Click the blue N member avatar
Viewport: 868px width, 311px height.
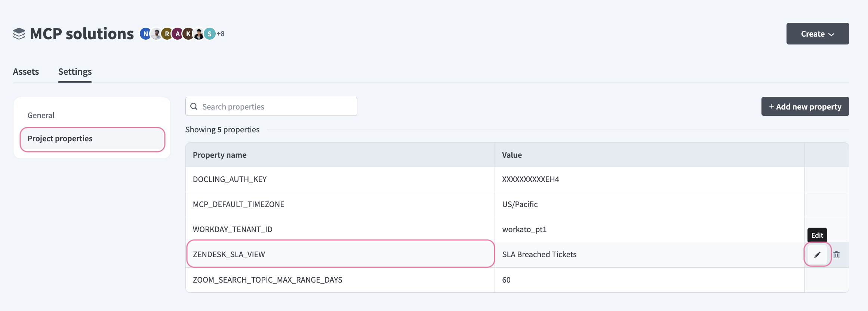pos(145,34)
